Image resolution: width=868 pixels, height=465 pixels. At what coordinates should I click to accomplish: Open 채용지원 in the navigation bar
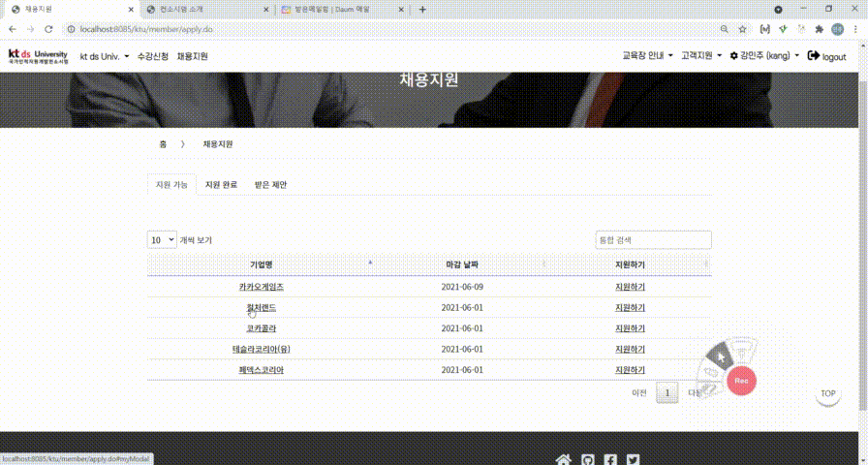click(192, 56)
